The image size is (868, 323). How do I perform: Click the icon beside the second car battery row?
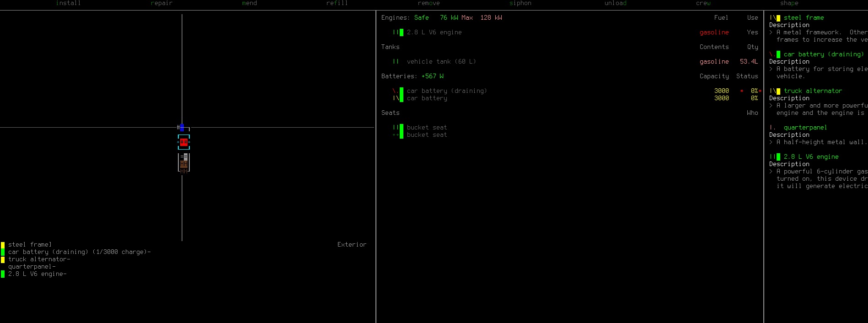[x=398, y=98]
